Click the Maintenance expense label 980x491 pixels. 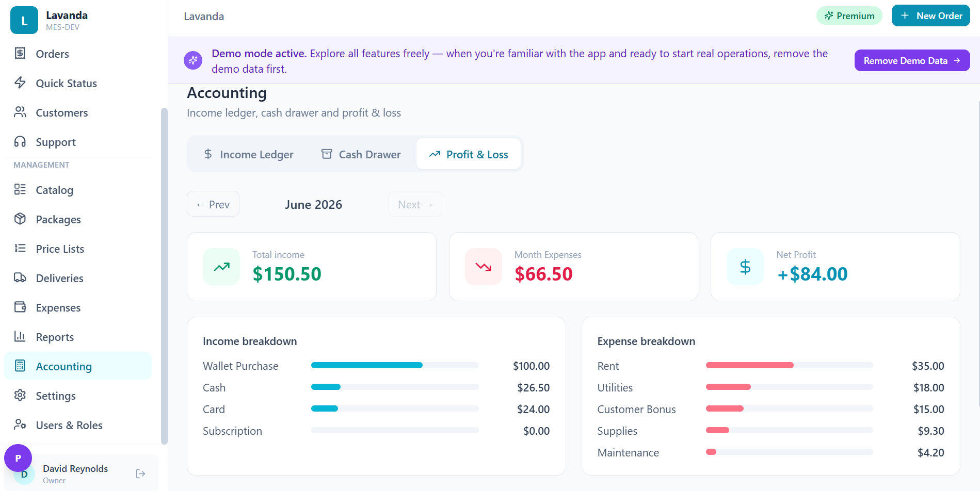[628, 452]
